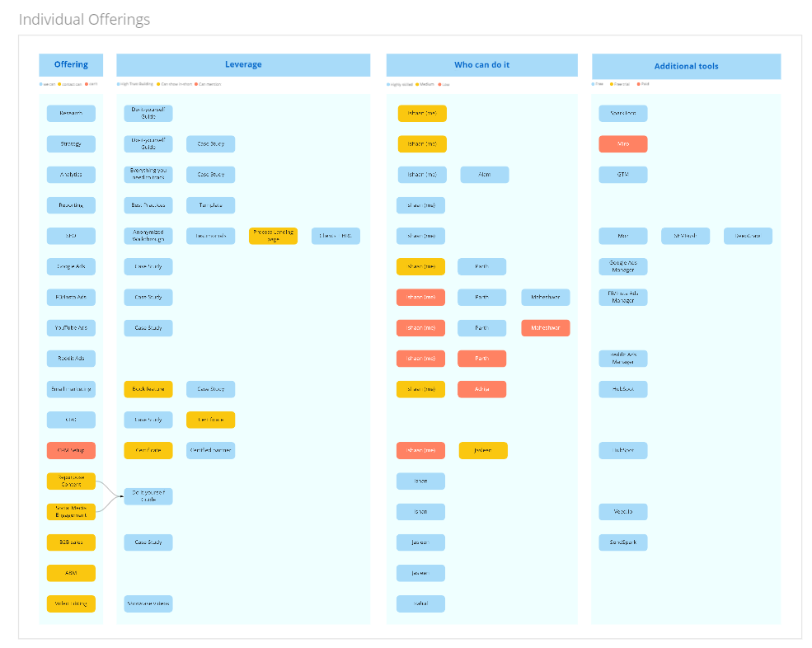Select the yellow B2B sales card

[x=71, y=542]
